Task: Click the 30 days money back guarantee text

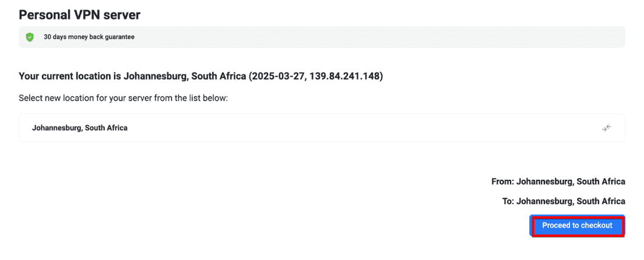Action: coord(89,37)
